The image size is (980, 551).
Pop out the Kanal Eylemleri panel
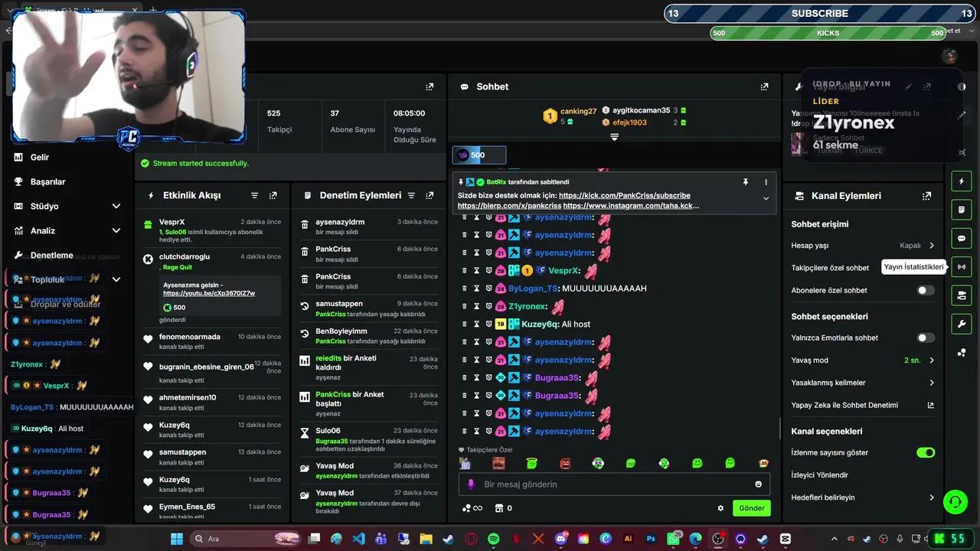point(926,196)
